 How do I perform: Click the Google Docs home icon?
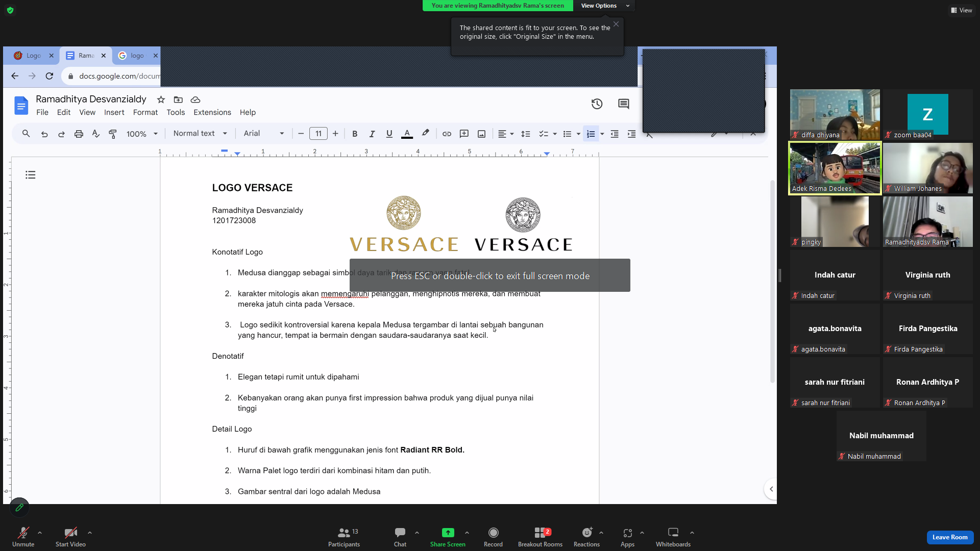pyautogui.click(x=21, y=106)
